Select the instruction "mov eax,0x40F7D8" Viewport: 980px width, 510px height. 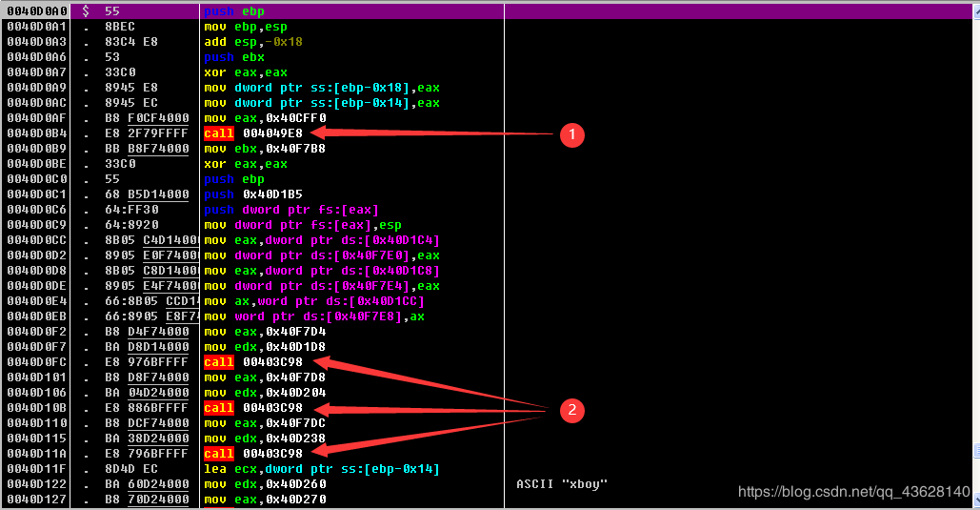[265, 377]
